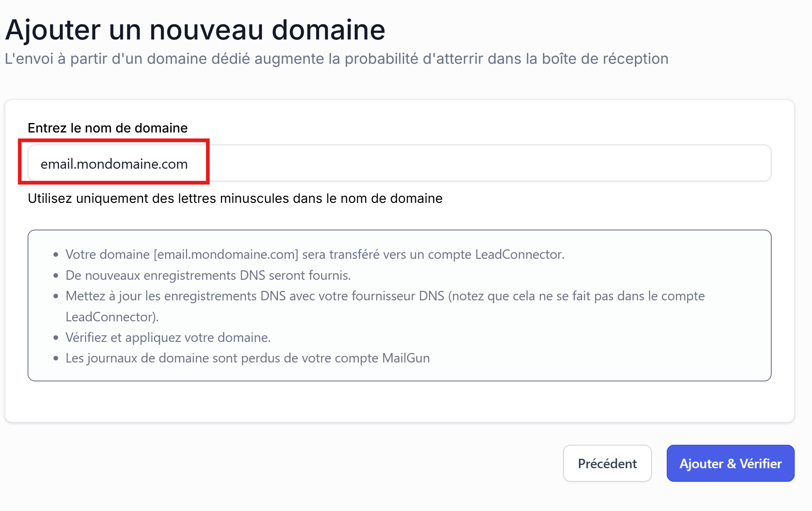Click the Ajouter & Vérifier button
Viewport: 812px width, 511px height.
point(730,463)
